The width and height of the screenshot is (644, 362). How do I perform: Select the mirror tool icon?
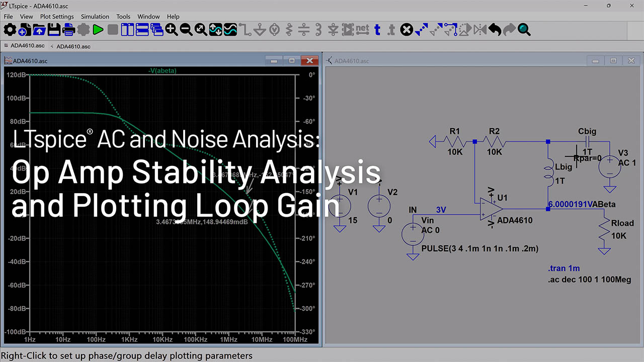[x=480, y=30]
